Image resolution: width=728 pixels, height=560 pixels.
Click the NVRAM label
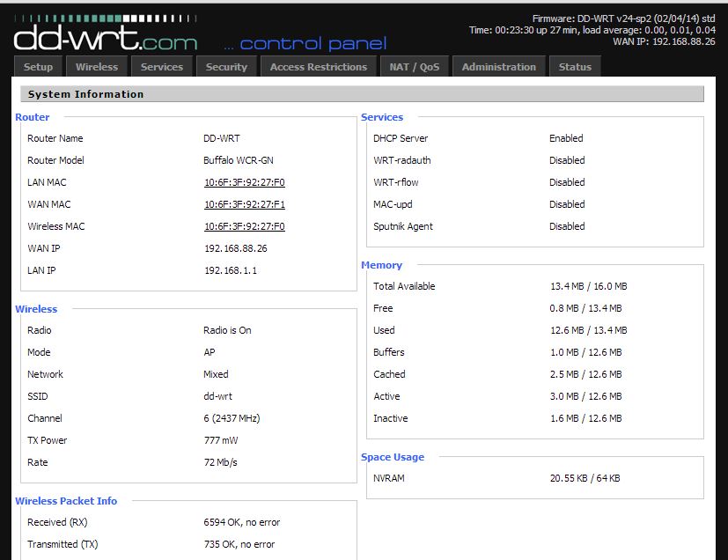tap(388, 478)
